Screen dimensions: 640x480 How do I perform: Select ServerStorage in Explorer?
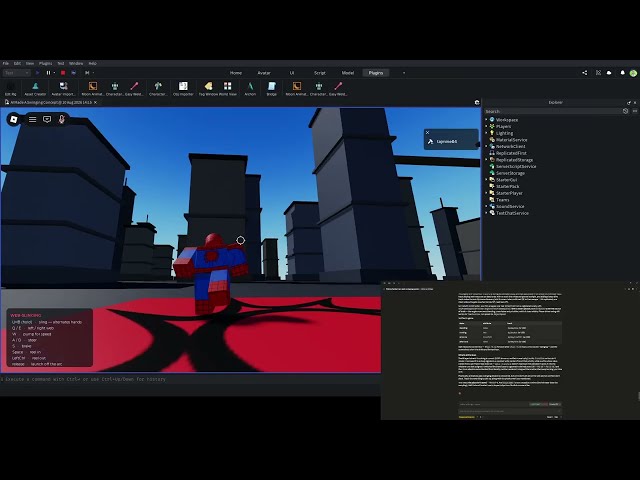click(510, 173)
